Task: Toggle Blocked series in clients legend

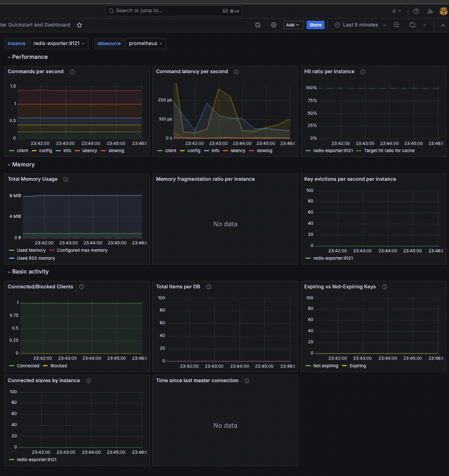Action: 59,366
